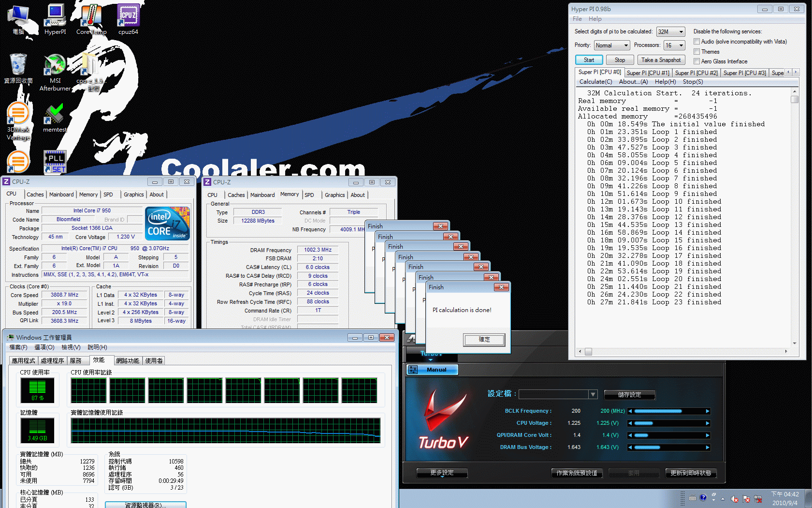Click TurboV more settings button (更多設定)
The width and height of the screenshot is (812, 508).
(442, 473)
